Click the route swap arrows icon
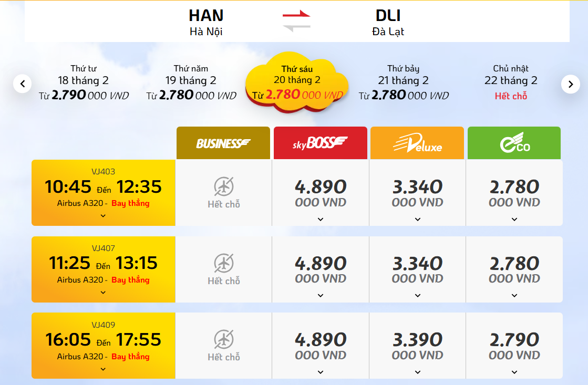The width and height of the screenshot is (588, 385). click(296, 22)
